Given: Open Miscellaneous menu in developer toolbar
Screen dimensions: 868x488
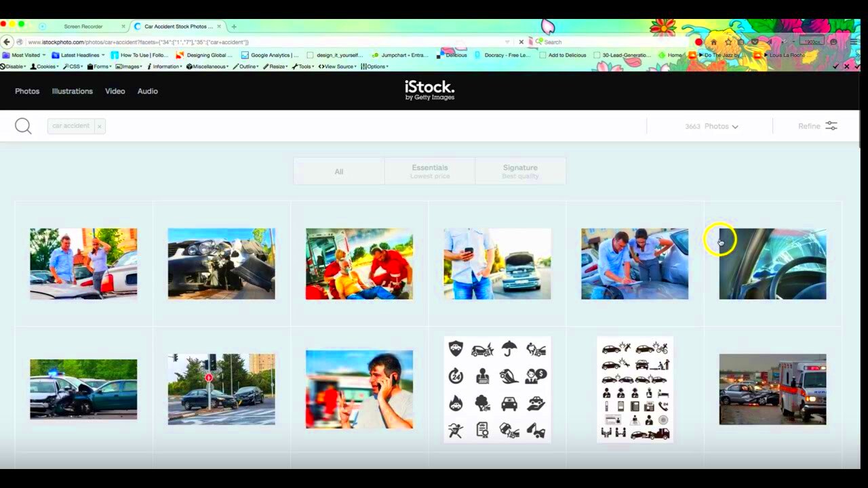Looking at the screenshot, I should coord(207,66).
